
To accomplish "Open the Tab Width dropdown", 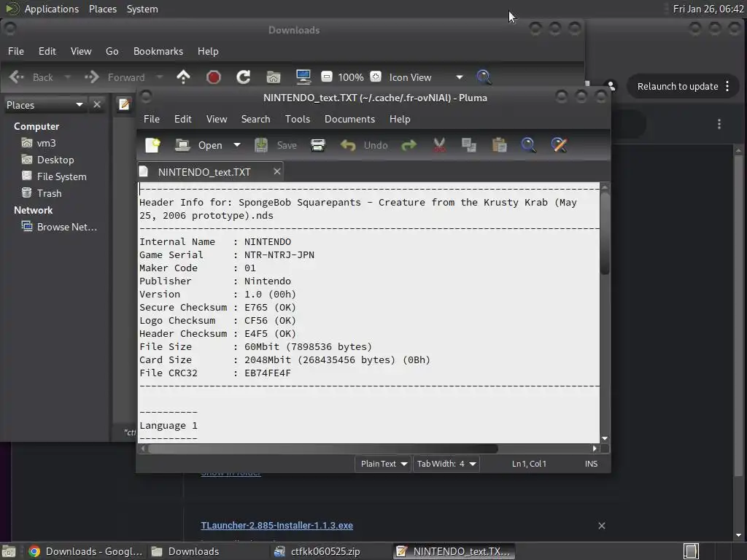I will click(x=446, y=464).
